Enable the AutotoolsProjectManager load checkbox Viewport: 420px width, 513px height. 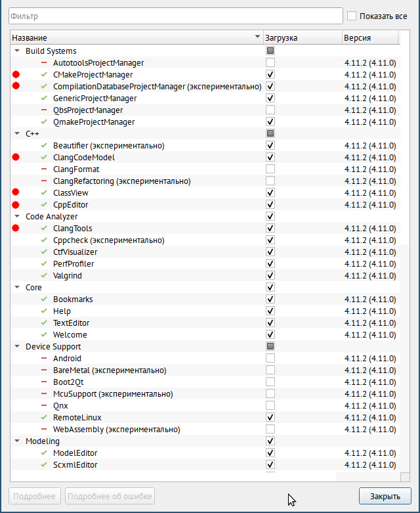[270, 62]
